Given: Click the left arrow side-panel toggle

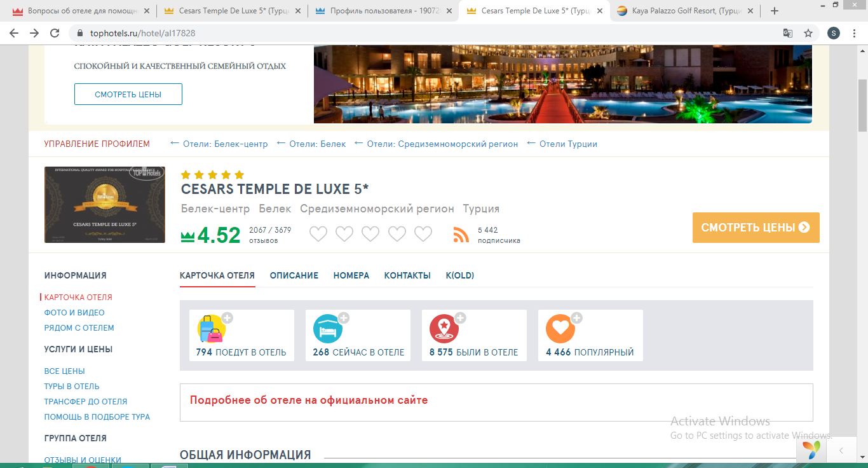Looking at the screenshot, I should tap(841, 450).
